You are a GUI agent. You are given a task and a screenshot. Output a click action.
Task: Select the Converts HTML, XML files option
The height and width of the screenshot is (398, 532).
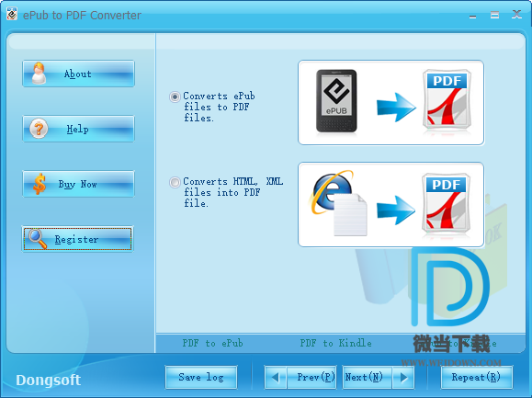175,183
